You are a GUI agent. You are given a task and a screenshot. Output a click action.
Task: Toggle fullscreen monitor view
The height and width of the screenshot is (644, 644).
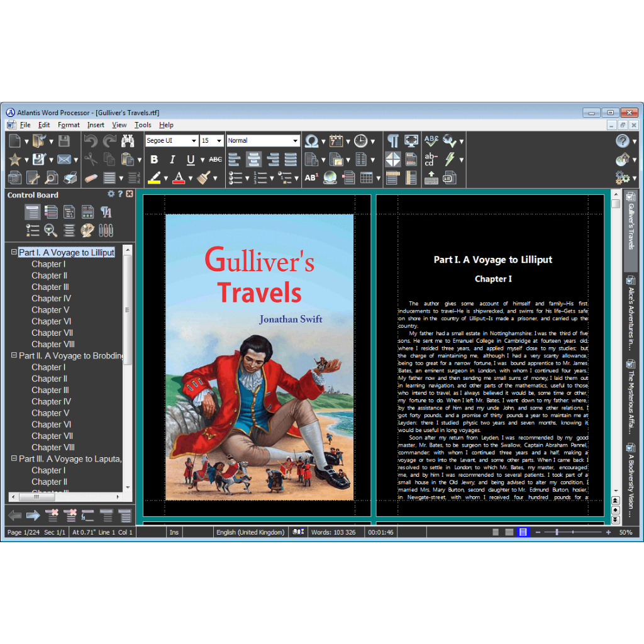click(x=411, y=141)
